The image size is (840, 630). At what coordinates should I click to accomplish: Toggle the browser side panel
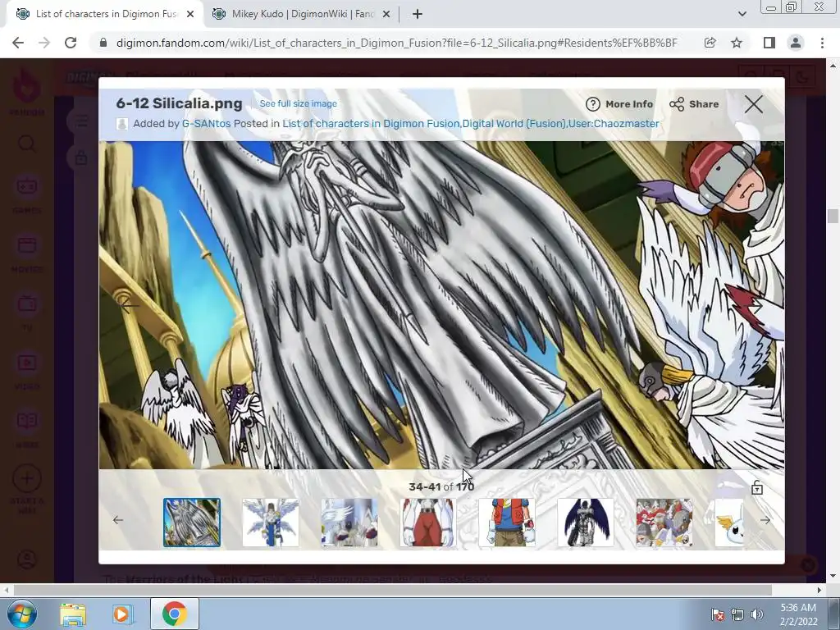pyautogui.click(x=769, y=43)
